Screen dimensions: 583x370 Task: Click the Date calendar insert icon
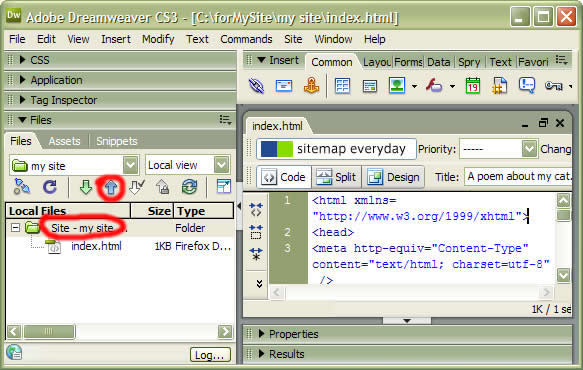pos(473,86)
